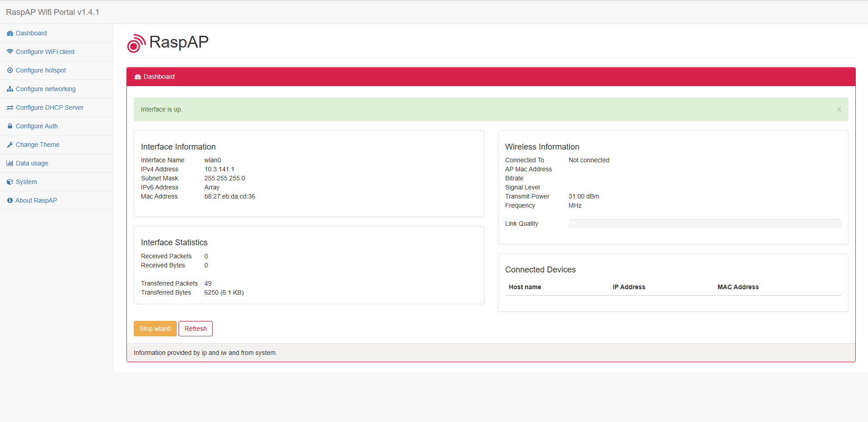This screenshot has width=868, height=422.
Task: Click the Change Theme wrench icon
Action: (10, 145)
